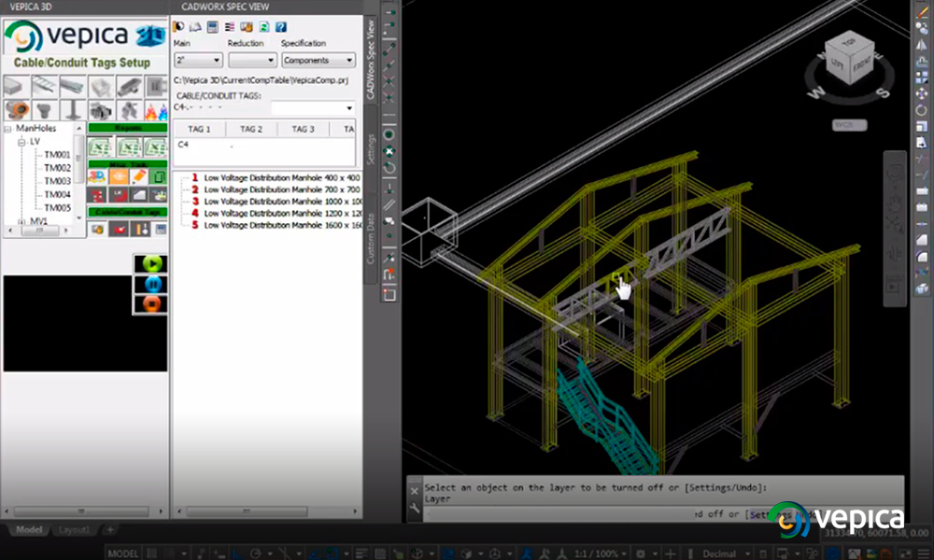This screenshot has width=934, height=560.
Task: Select manhole TM001 in the tree
Action: 57,154
